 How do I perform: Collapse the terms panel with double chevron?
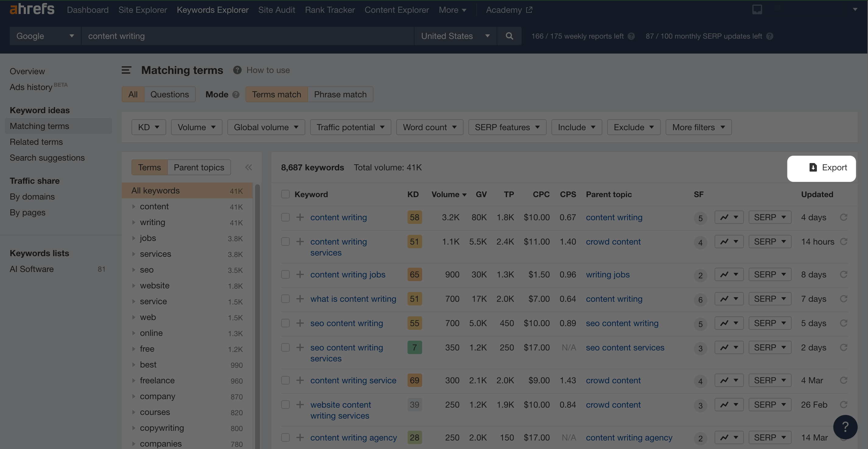249,167
